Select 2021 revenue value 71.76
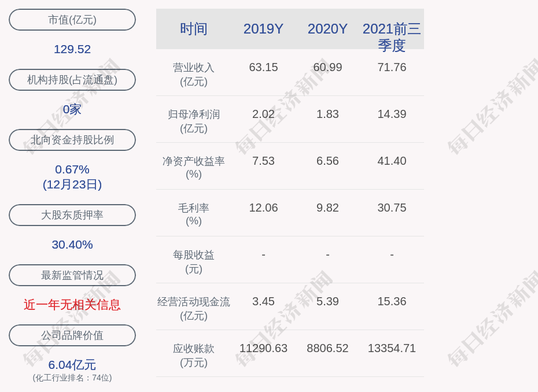The width and height of the screenshot is (538, 392). click(x=392, y=67)
